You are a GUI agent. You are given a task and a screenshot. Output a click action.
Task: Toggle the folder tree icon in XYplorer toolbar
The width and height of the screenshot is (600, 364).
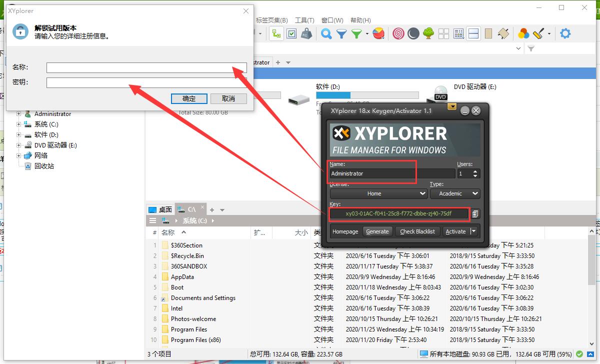pos(276,33)
